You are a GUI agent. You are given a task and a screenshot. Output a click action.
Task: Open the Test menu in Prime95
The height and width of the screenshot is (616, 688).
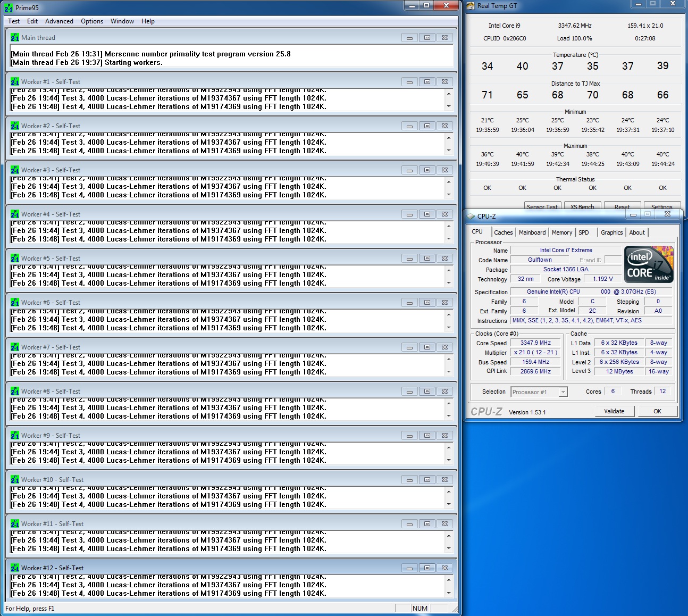coord(14,21)
